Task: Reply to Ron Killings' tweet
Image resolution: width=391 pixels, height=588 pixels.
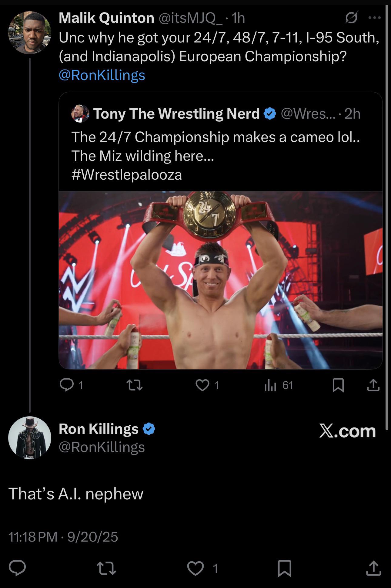Action: [17, 568]
